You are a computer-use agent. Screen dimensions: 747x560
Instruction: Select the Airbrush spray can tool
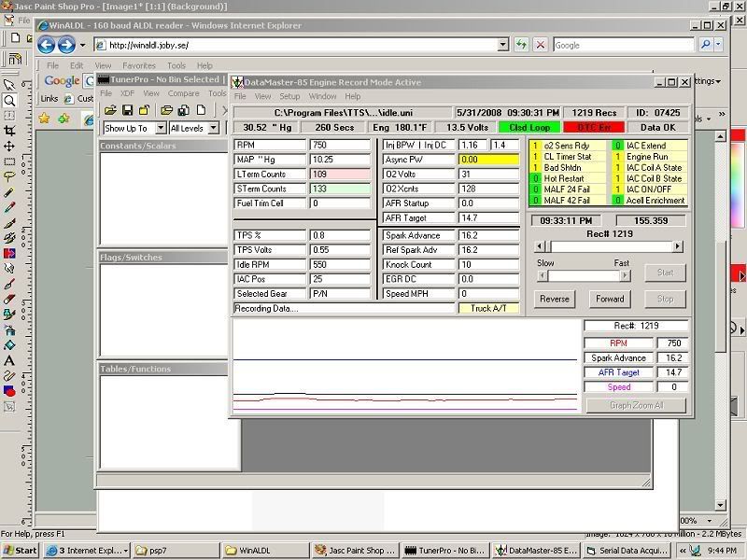click(9, 329)
